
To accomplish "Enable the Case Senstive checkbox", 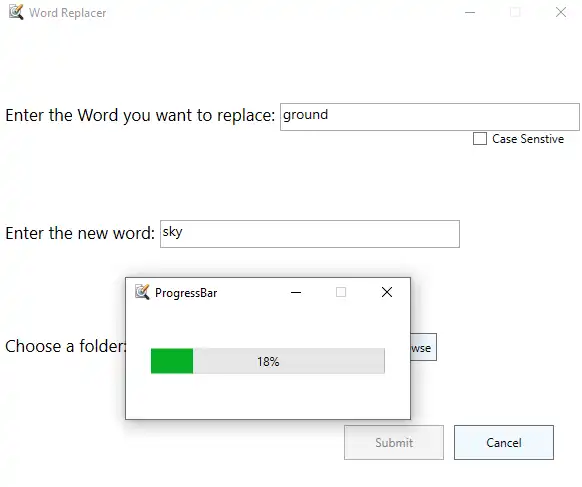I will click(x=480, y=139).
